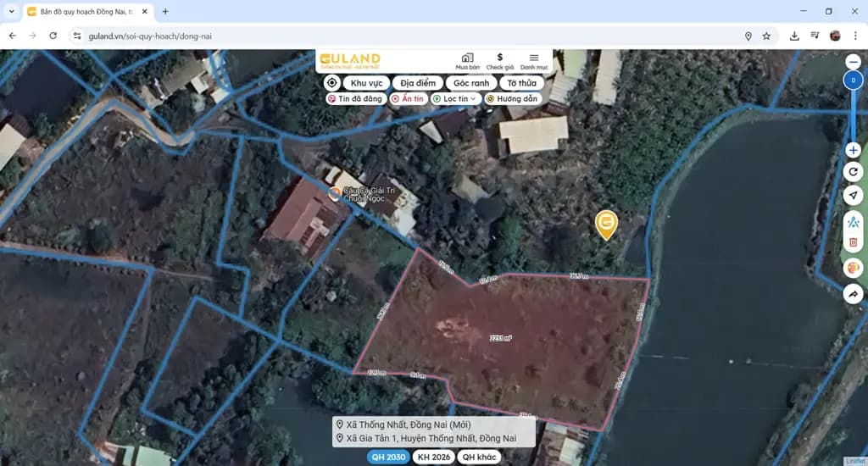Go back to the previous page
The height and width of the screenshot is (466, 868).
coord(12,36)
